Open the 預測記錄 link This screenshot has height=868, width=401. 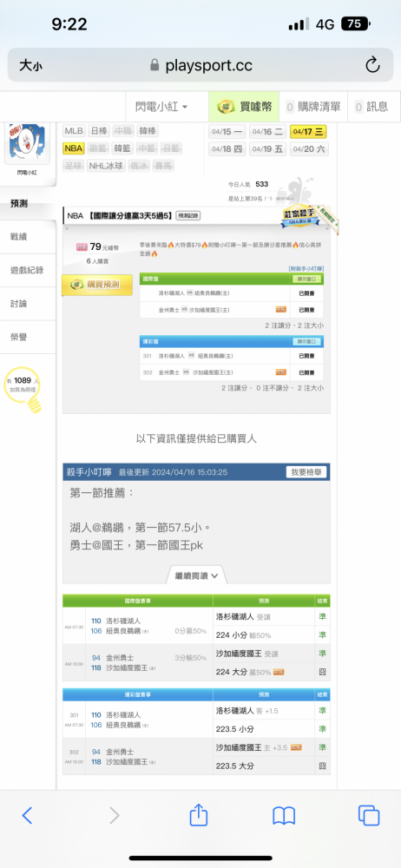[x=188, y=216]
